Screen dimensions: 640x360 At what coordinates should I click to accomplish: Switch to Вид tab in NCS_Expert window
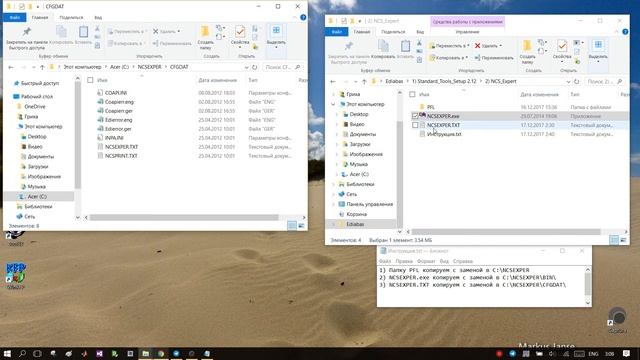[420, 32]
